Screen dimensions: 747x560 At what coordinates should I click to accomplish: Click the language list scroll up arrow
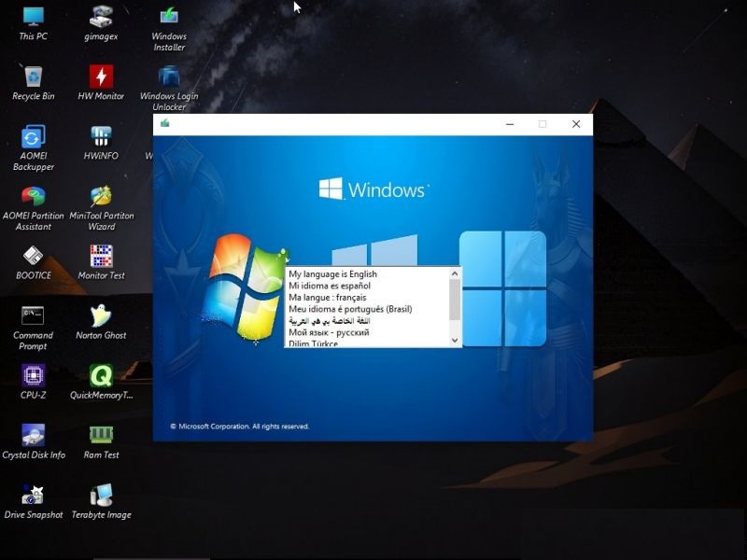(456, 273)
